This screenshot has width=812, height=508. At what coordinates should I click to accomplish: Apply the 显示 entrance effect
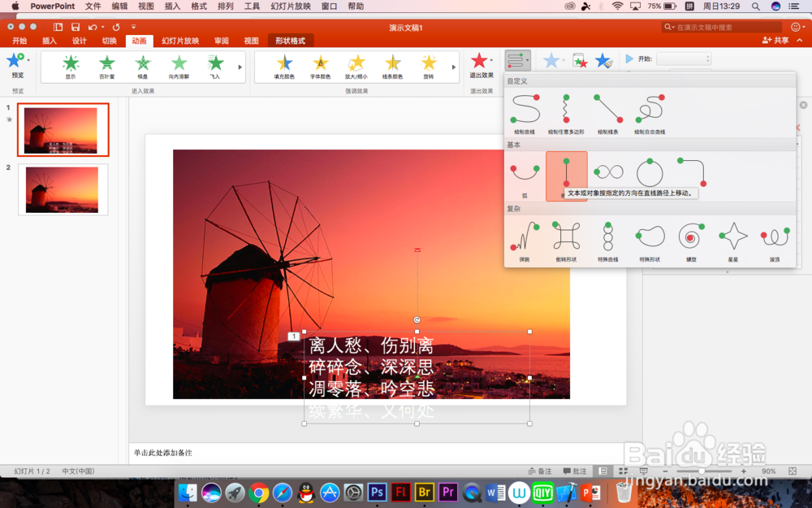pos(71,67)
